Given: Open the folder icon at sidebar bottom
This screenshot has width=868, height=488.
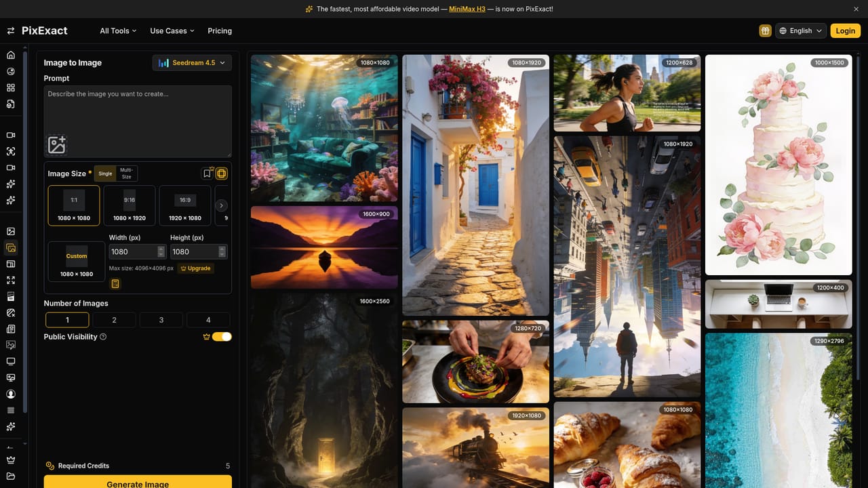Looking at the screenshot, I should click(10, 476).
